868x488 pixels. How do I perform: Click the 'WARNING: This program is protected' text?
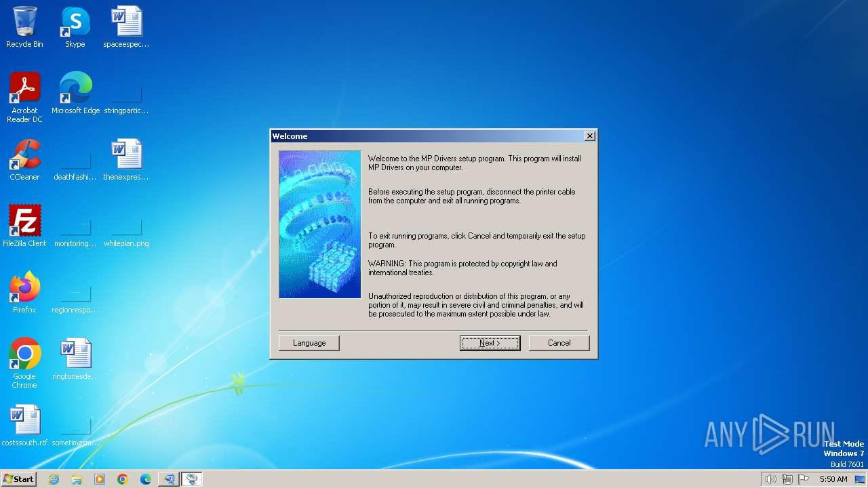point(462,268)
